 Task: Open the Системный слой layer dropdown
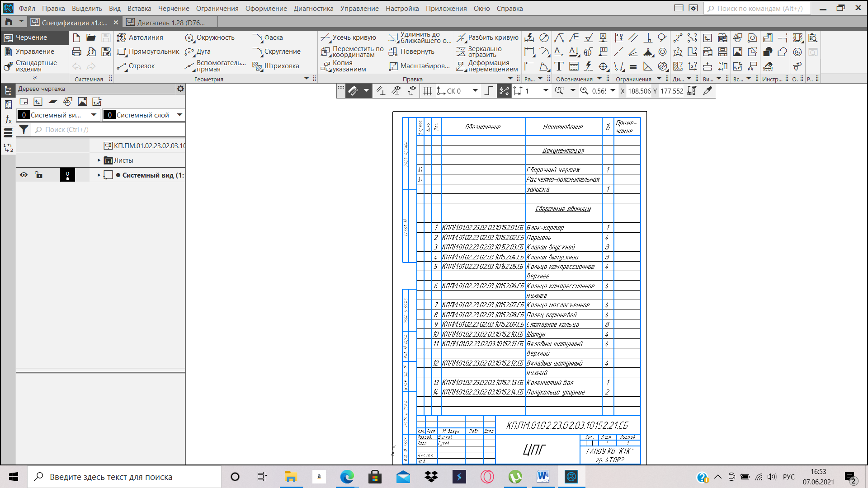[x=179, y=115]
